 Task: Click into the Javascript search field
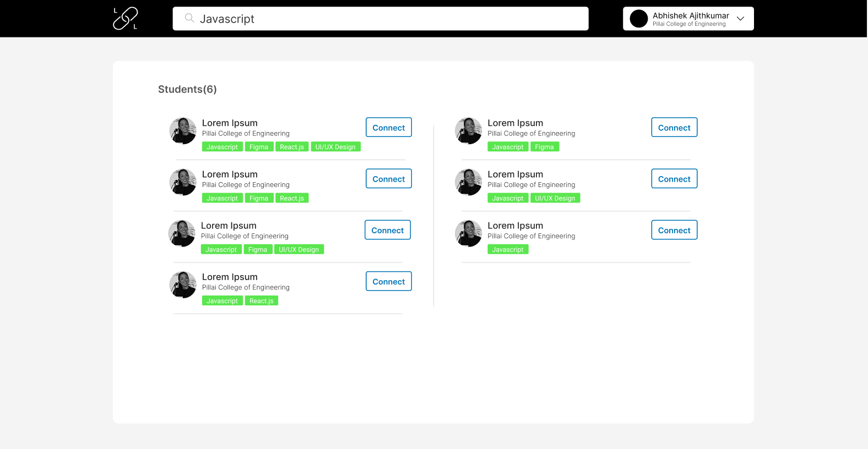pyautogui.click(x=381, y=19)
